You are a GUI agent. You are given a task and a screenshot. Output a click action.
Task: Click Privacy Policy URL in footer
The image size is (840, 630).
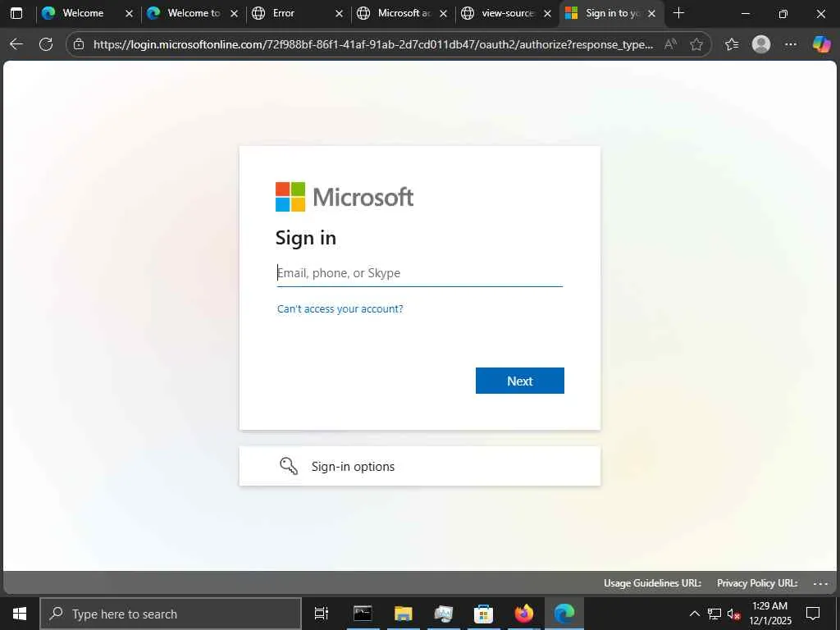click(757, 583)
